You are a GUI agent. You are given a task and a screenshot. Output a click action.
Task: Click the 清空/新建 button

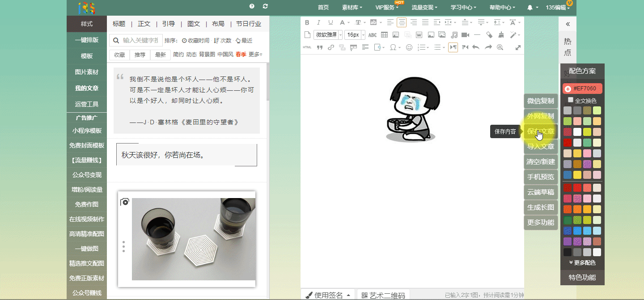click(541, 161)
